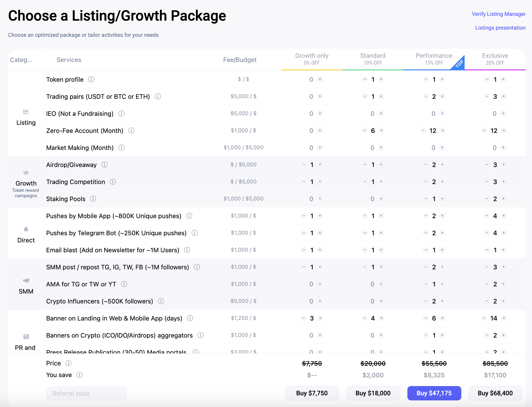
Task: Show Crypto Influencers info icon
Action: pos(161,301)
